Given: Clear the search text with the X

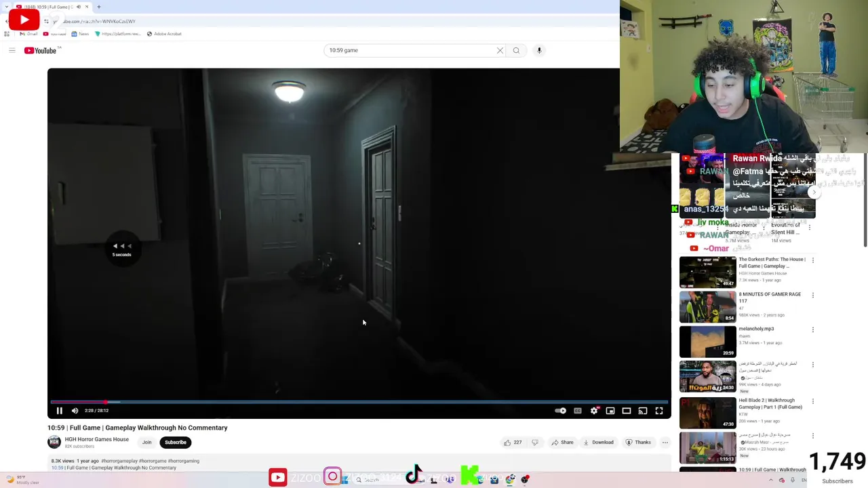Looking at the screenshot, I should 500,50.
